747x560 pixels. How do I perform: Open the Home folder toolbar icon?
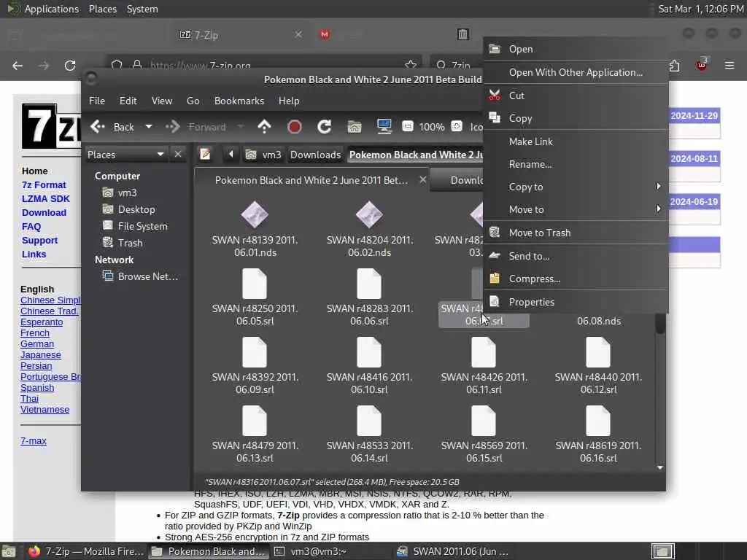355,127
